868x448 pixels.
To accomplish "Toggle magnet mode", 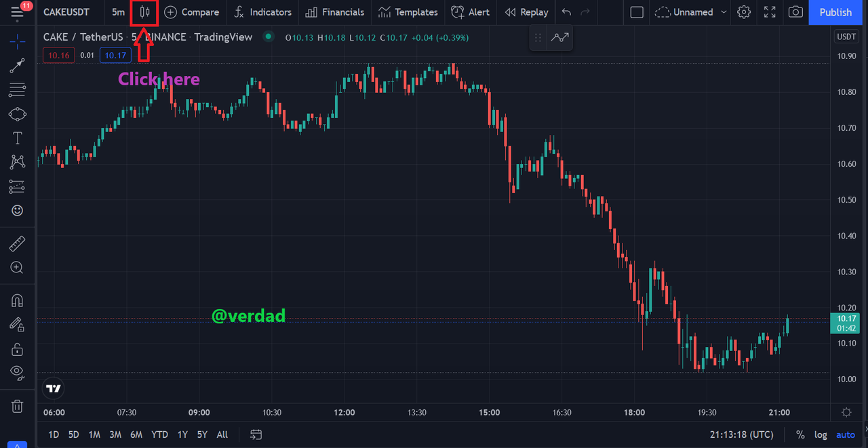I will (x=18, y=300).
